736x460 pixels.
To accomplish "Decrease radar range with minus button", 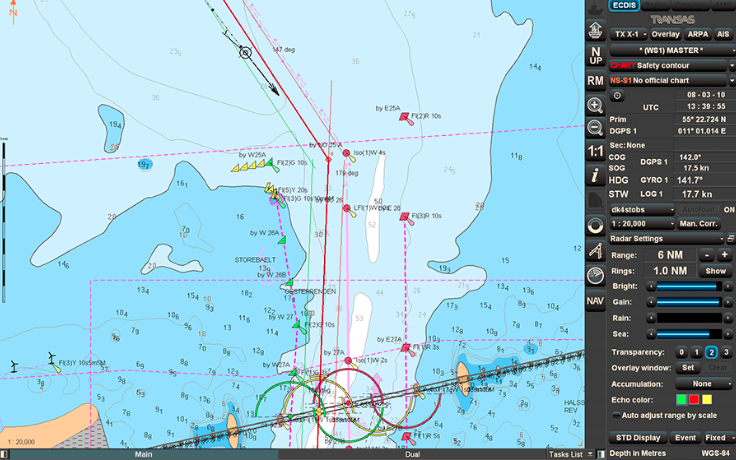I will point(706,255).
